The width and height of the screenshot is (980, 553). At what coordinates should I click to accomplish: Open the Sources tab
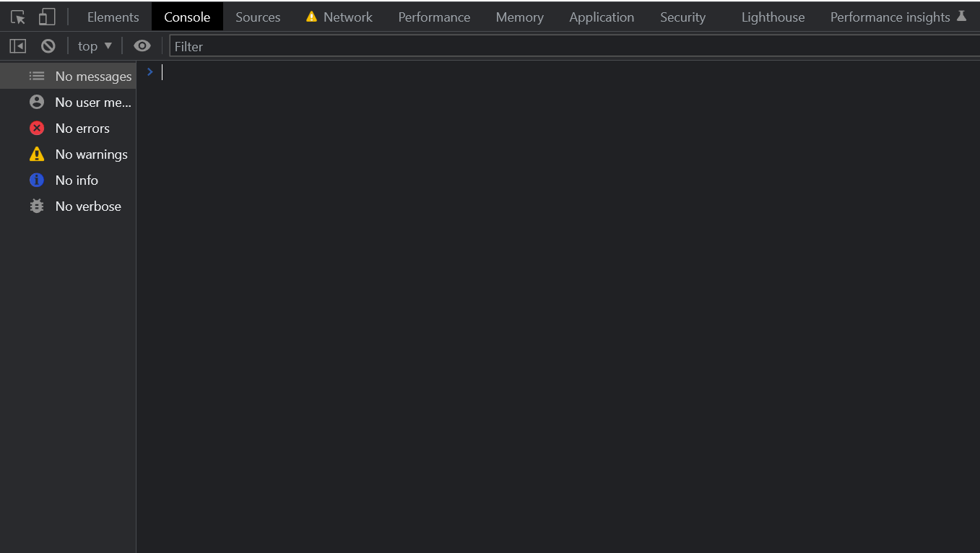pyautogui.click(x=258, y=17)
